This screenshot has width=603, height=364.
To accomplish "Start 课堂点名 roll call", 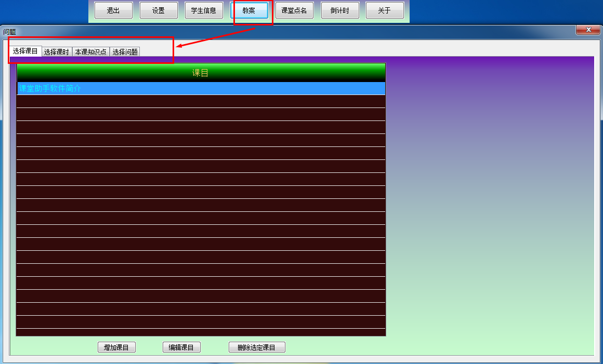I will [x=294, y=10].
